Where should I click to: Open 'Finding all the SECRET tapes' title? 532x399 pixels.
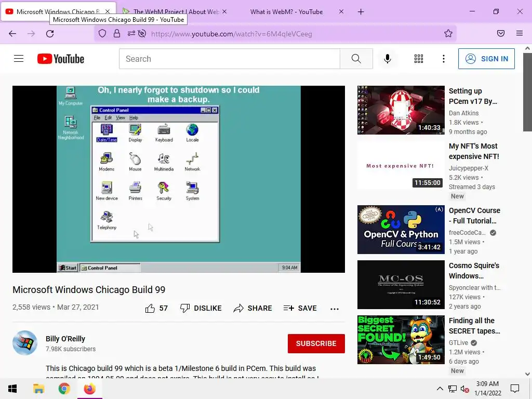pos(474,326)
